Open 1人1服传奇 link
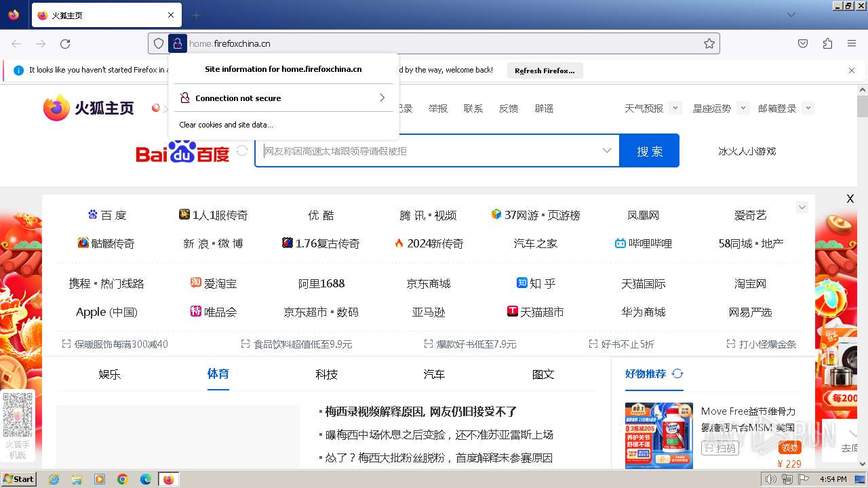 [214, 215]
